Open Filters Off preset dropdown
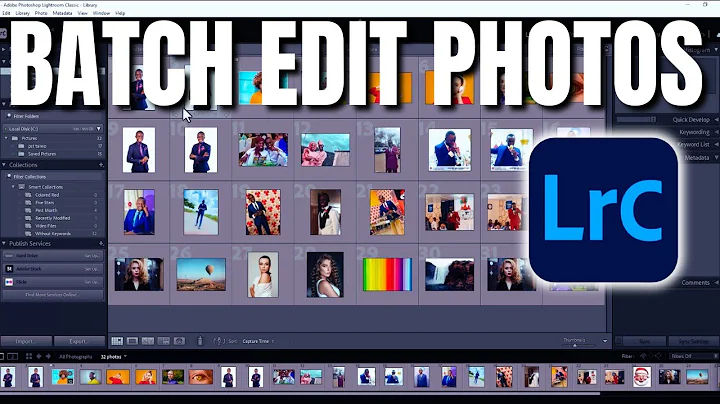This screenshot has width=720, height=404. [693, 356]
